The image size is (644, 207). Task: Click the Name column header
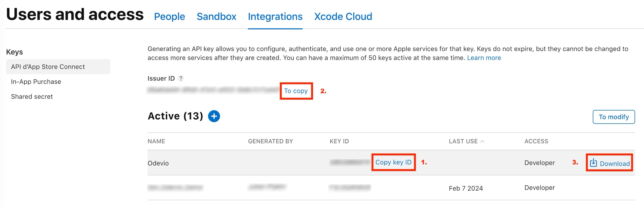(x=156, y=141)
